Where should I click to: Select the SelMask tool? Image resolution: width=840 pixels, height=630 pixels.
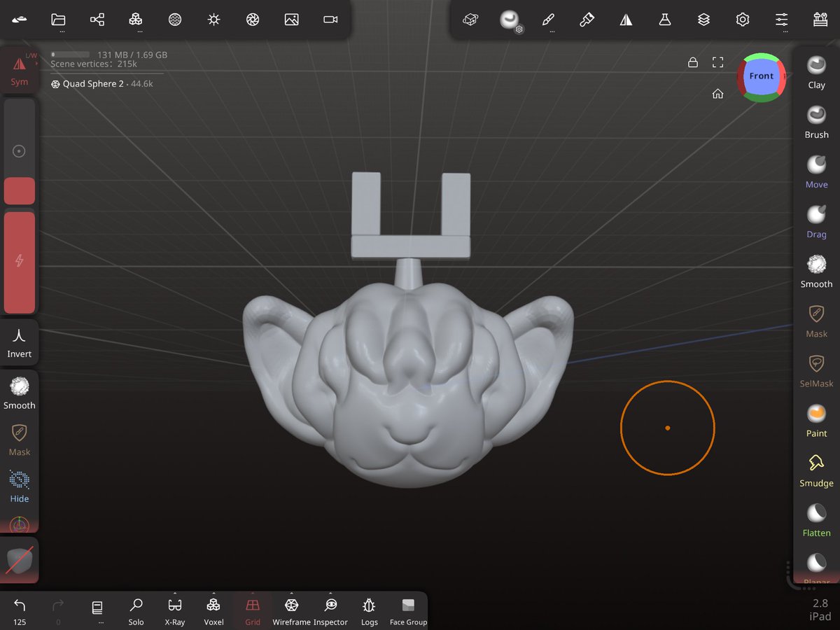coord(816,370)
